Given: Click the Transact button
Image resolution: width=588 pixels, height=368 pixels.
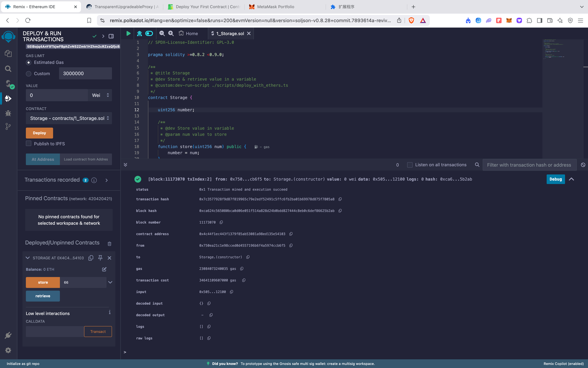Looking at the screenshot, I should [98, 332].
